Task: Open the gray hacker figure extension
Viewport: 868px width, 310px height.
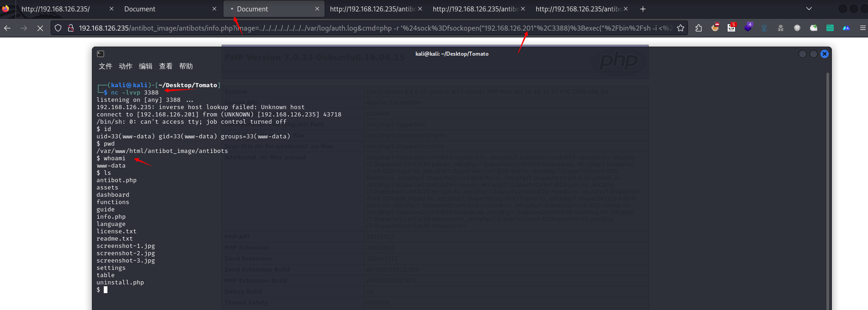Action: [781, 28]
